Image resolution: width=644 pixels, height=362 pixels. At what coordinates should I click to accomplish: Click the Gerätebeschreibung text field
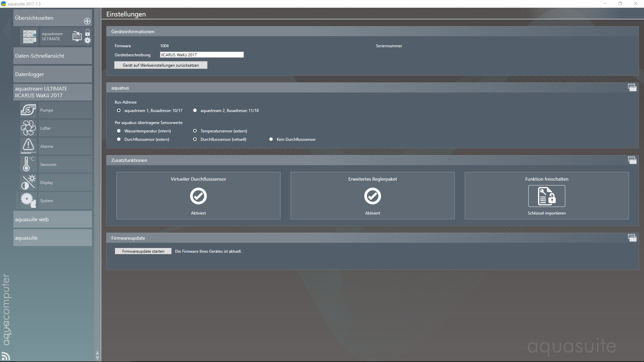202,55
